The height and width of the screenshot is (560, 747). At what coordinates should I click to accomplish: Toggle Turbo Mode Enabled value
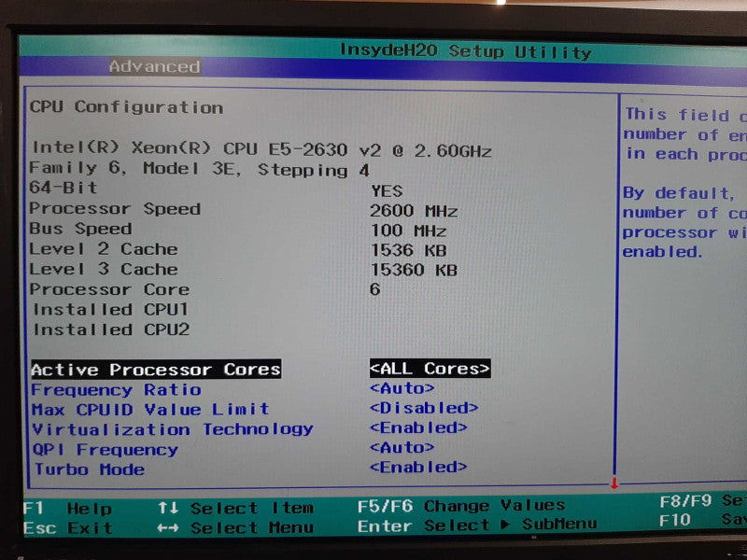(418, 468)
